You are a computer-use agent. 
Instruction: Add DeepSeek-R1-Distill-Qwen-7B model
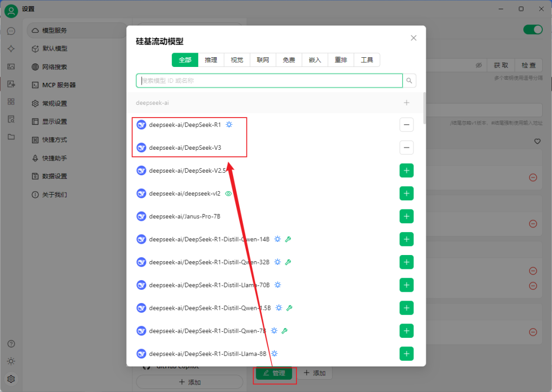[407, 331]
